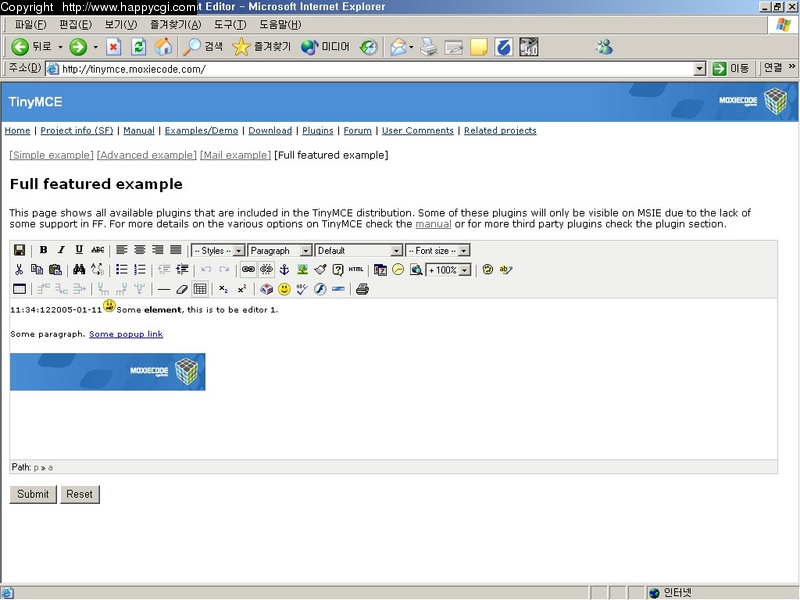Open the 도움말(H) menu

pyautogui.click(x=280, y=24)
